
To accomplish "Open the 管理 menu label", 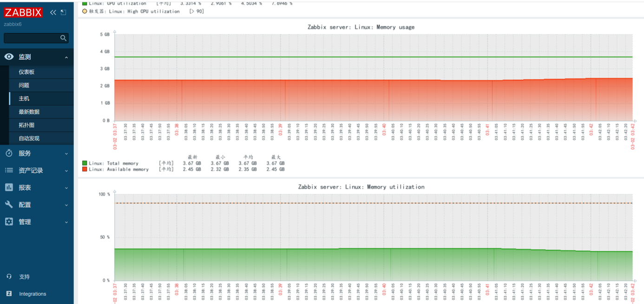I will point(25,222).
